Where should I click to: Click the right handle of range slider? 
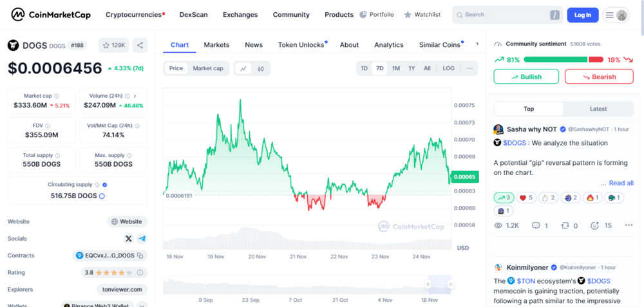point(450,284)
